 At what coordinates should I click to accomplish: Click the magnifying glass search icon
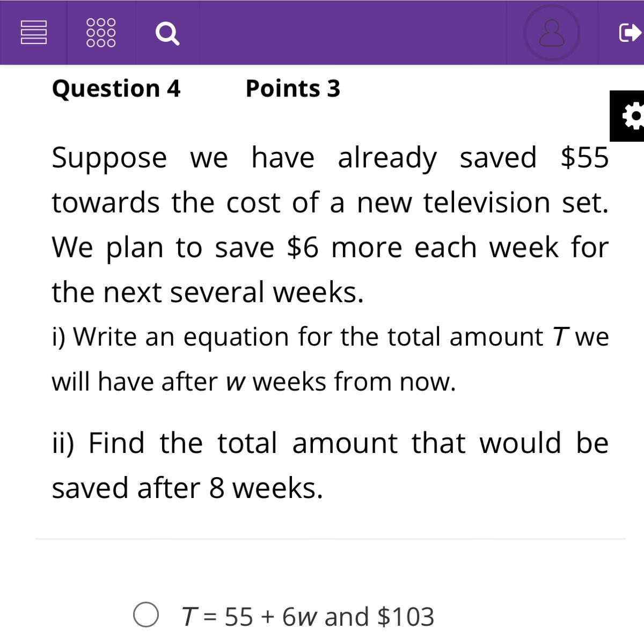[x=167, y=33]
